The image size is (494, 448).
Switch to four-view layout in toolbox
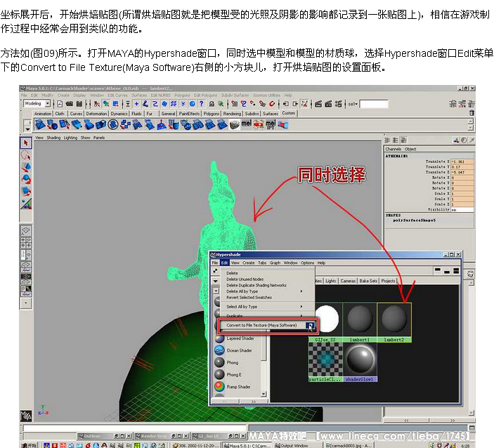point(26,242)
